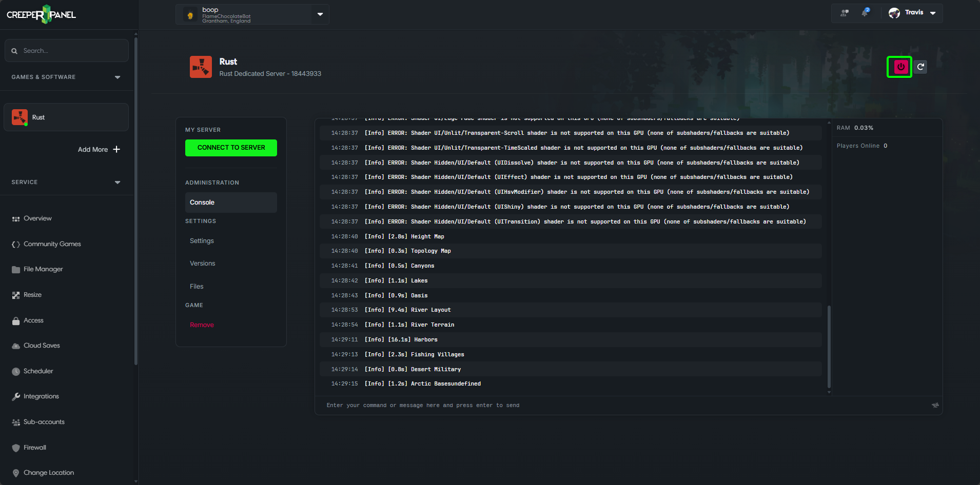The width and height of the screenshot is (980, 485).
Task: Click the friends icon in top bar
Action: pyautogui.click(x=844, y=13)
